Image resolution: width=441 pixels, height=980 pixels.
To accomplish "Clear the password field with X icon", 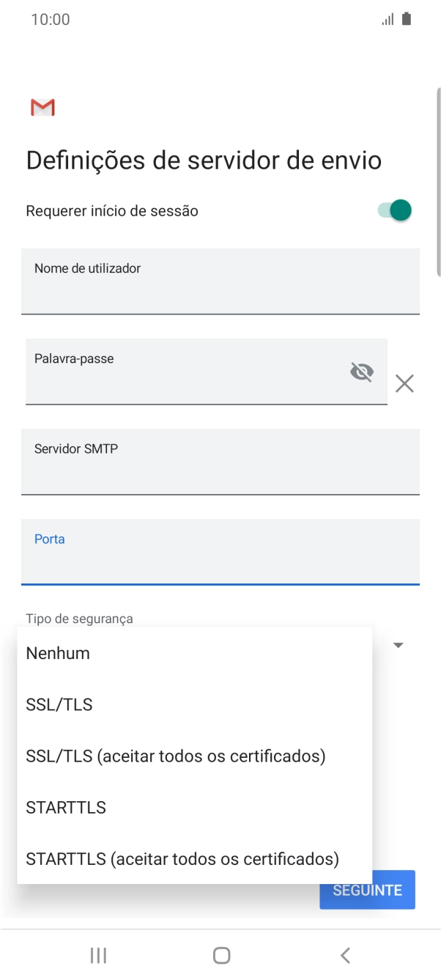I will point(404,383).
